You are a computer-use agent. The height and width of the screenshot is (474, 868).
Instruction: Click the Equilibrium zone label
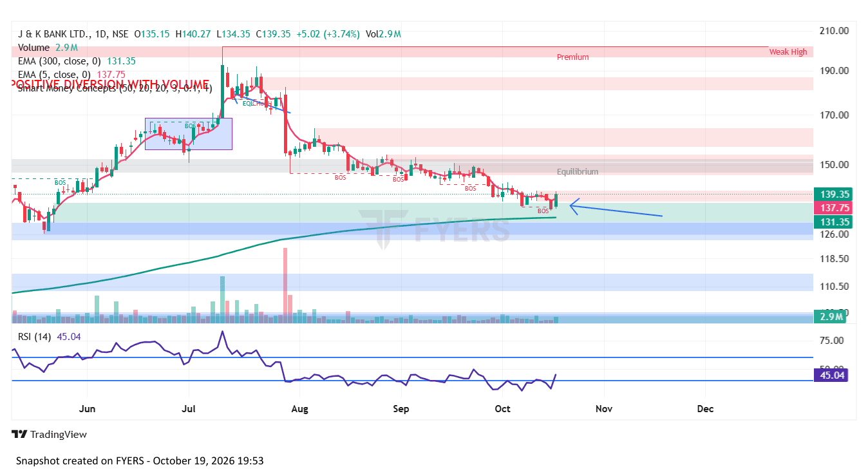578,172
